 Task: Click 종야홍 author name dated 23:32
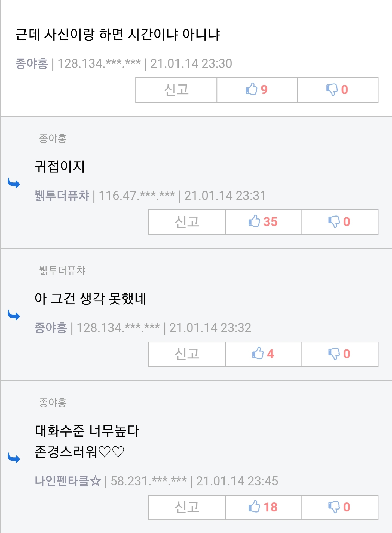pos(51,328)
